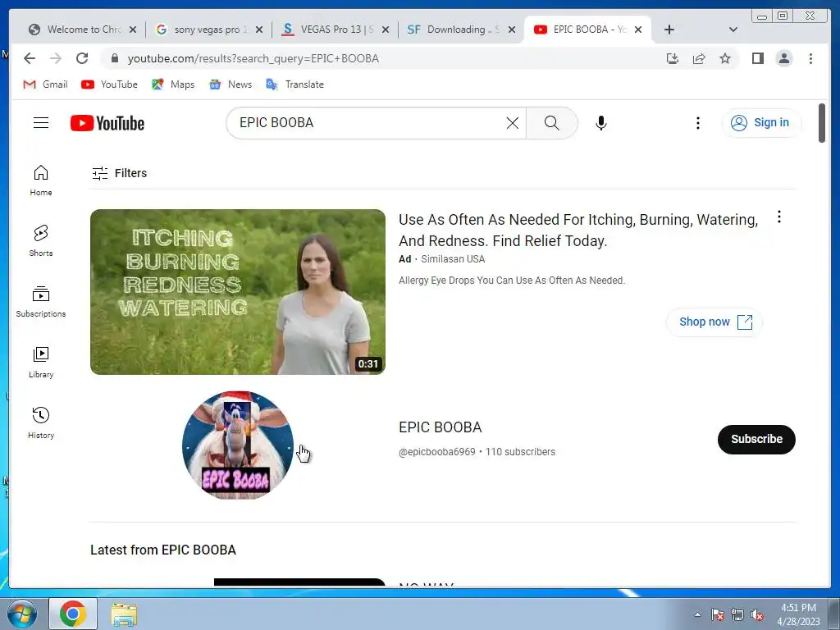Image resolution: width=840 pixels, height=630 pixels.
Task: Open the News bookmark
Action: [x=231, y=84]
